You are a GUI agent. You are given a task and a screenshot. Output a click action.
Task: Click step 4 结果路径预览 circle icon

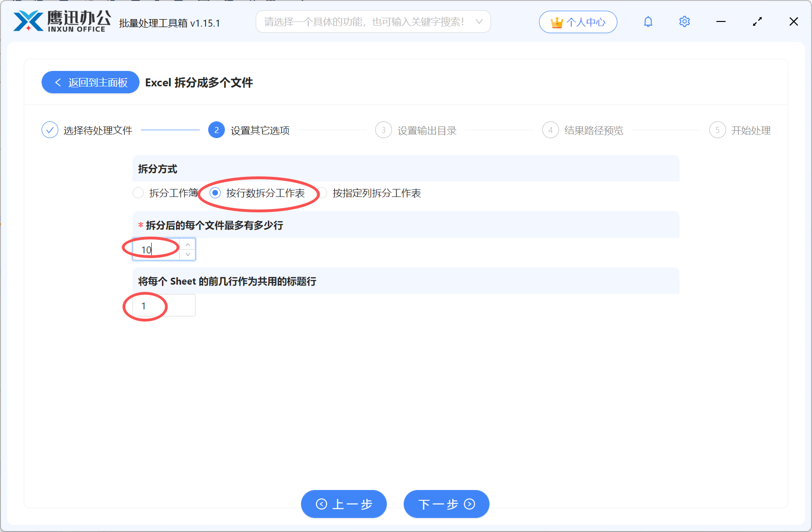coord(550,130)
